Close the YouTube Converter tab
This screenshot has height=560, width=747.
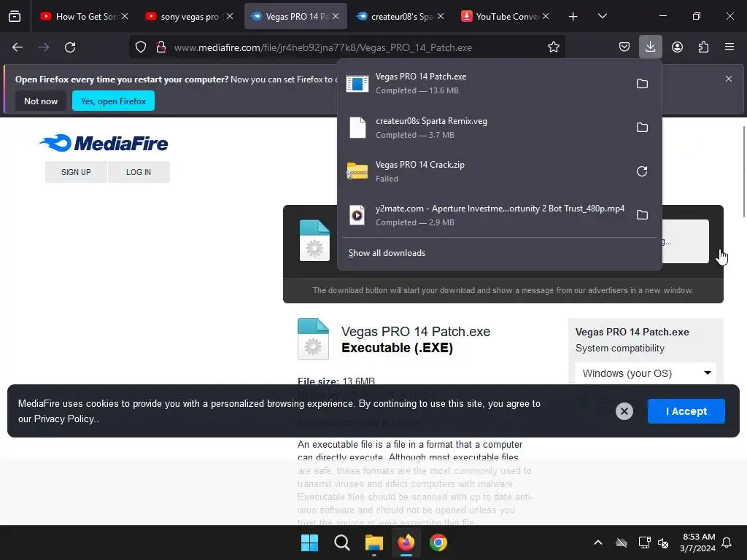(x=546, y=16)
